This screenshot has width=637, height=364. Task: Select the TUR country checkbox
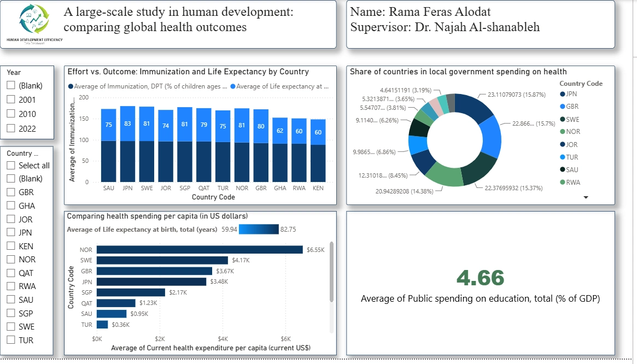[11, 340]
